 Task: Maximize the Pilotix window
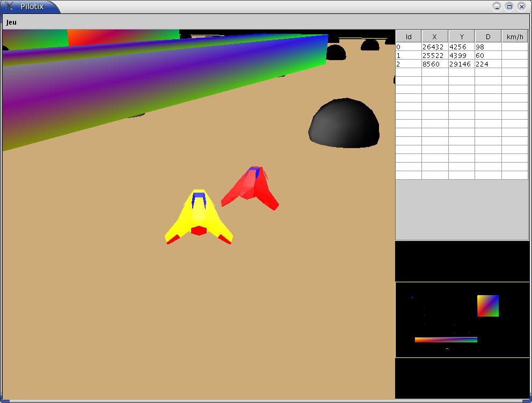(509, 6)
